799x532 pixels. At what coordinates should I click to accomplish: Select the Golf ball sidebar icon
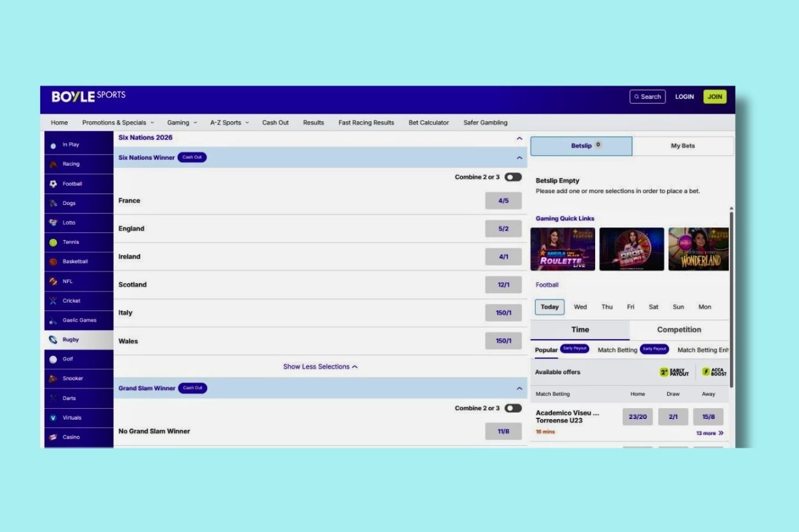click(x=54, y=360)
